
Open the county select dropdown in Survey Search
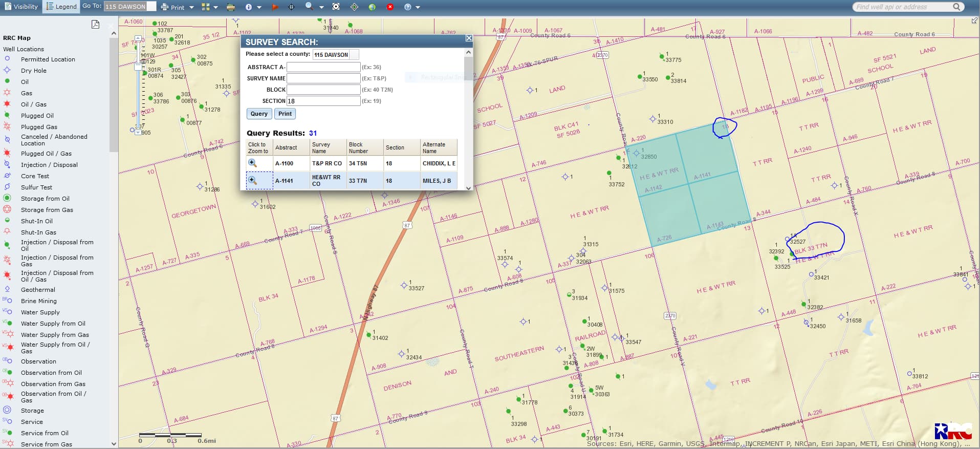coord(336,55)
